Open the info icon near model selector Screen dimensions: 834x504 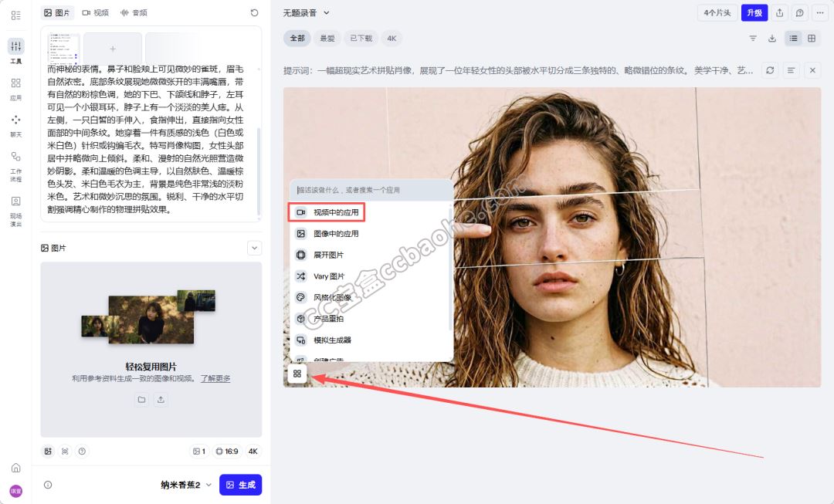pos(48,485)
